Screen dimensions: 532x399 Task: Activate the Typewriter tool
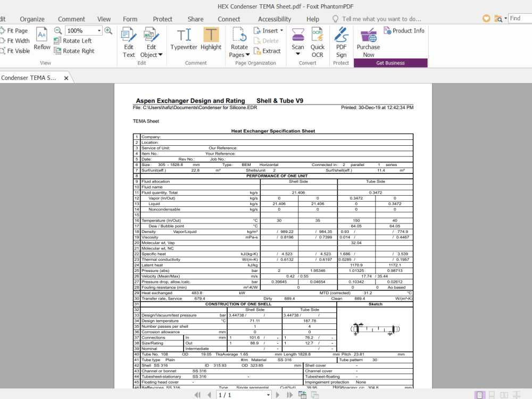click(x=184, y=39)
